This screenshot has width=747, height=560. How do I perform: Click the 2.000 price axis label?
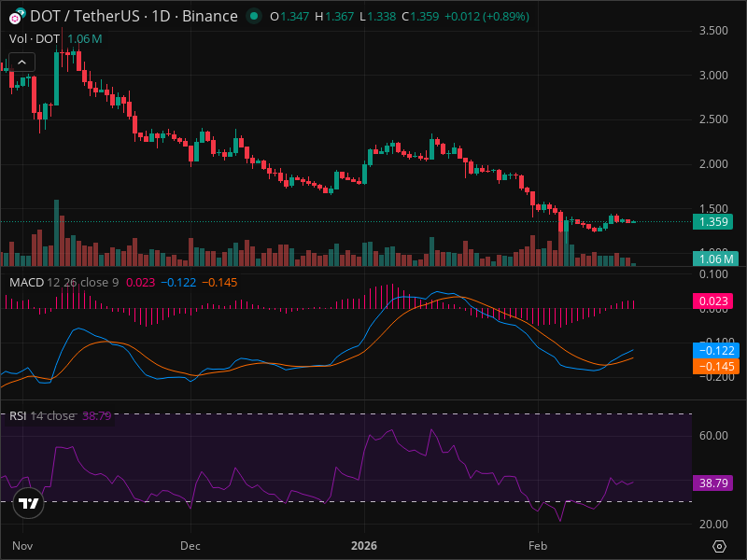click(x=713, y=164)
